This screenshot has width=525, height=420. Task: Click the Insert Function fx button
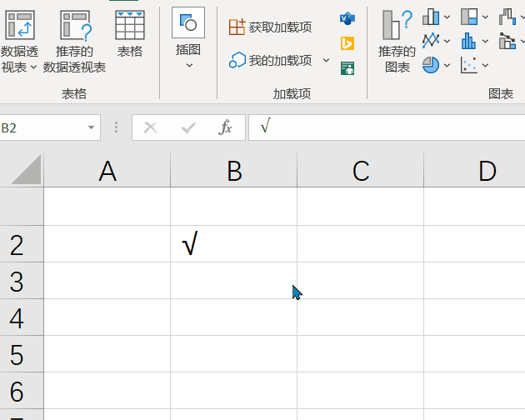coord(225,127)
